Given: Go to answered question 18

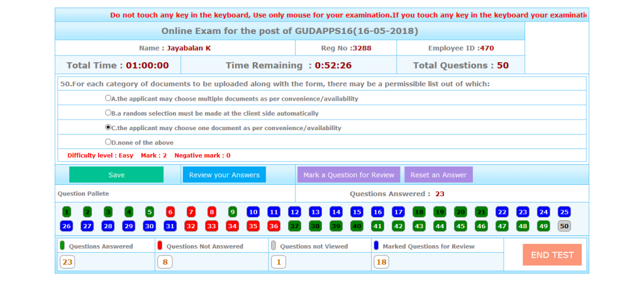Looking at the screenshot, I should point(419,212).
